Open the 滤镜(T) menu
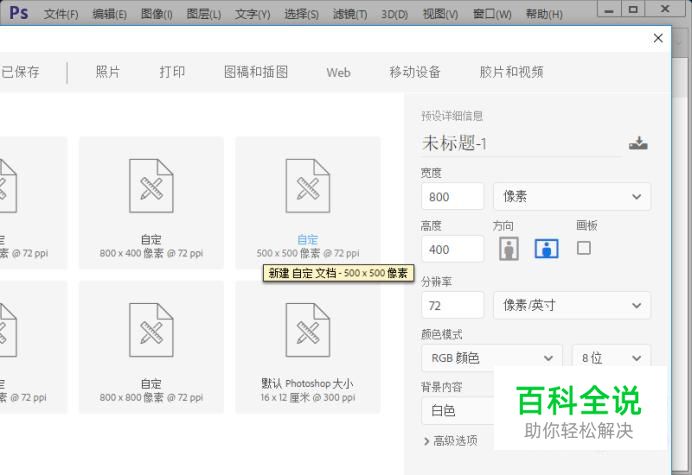 (350, 14)
